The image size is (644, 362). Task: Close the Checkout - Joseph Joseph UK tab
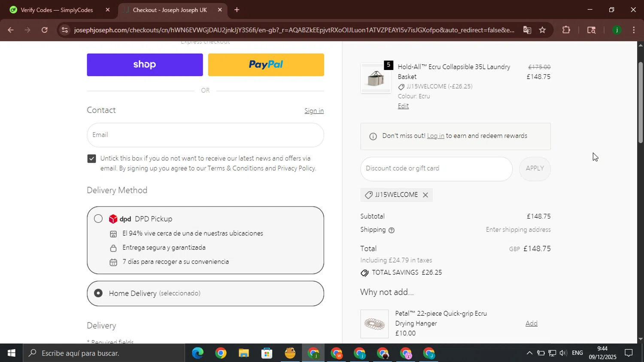tap(220, 10)
